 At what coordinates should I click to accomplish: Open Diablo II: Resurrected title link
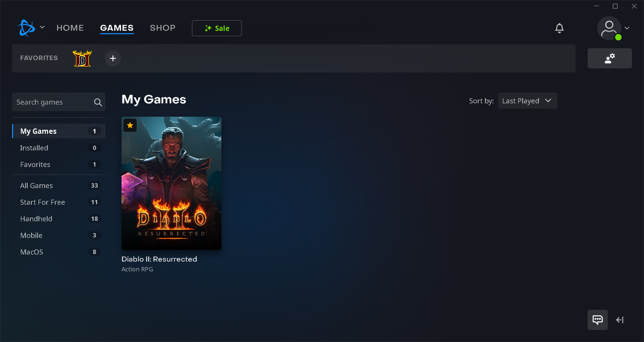pyautogui.click(x=159, y=259)
